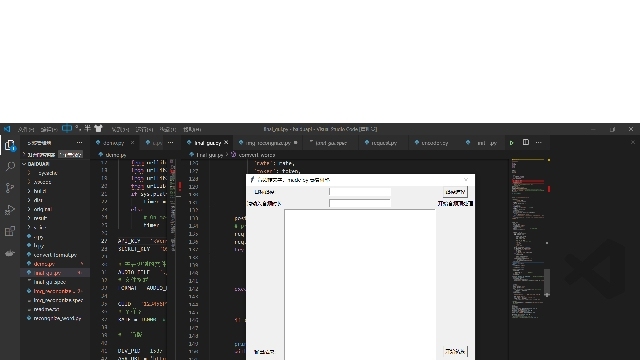Click the second text input in Tk dialog
Viewport: 640px width, 360px height.
(360, 203)
